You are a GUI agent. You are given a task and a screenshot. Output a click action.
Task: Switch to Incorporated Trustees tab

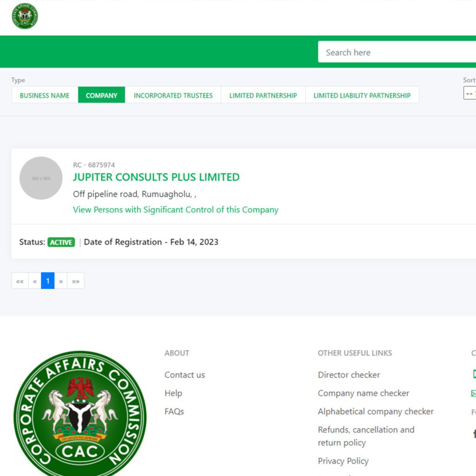click(x=173, y=95)
